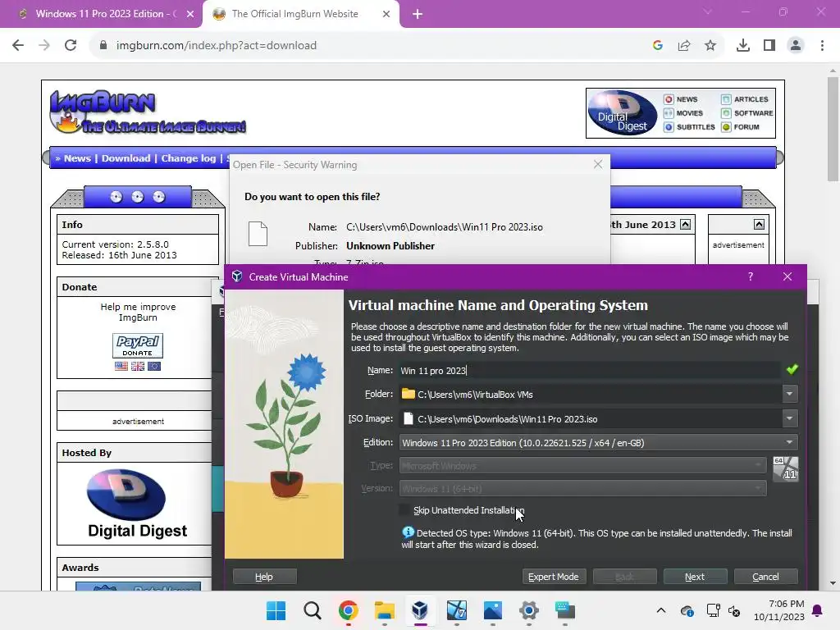Close the Open File Security Warning dialog

tap(598, 164)
